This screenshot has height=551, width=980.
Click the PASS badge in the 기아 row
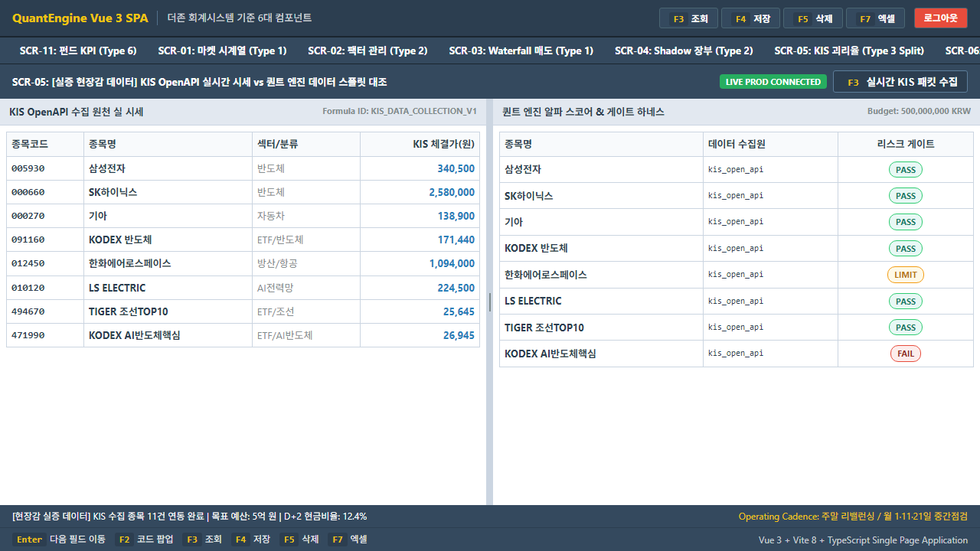(906, 222)
